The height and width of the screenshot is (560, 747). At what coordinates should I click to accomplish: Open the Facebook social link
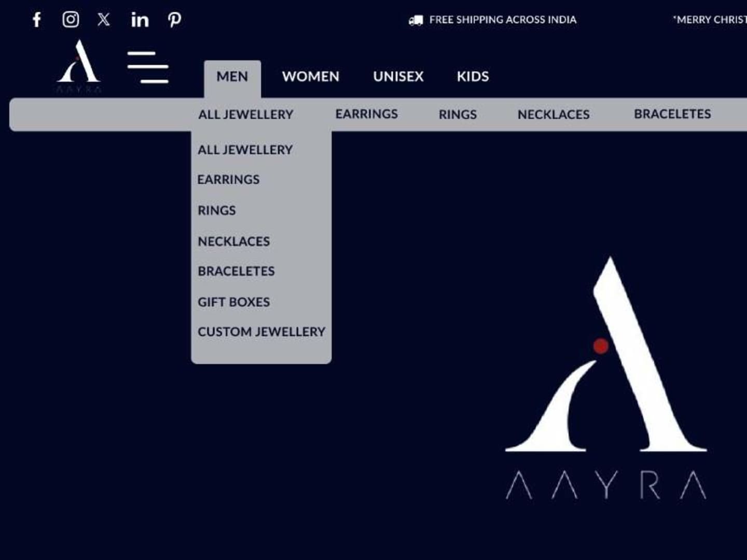(x=37, y=20)
